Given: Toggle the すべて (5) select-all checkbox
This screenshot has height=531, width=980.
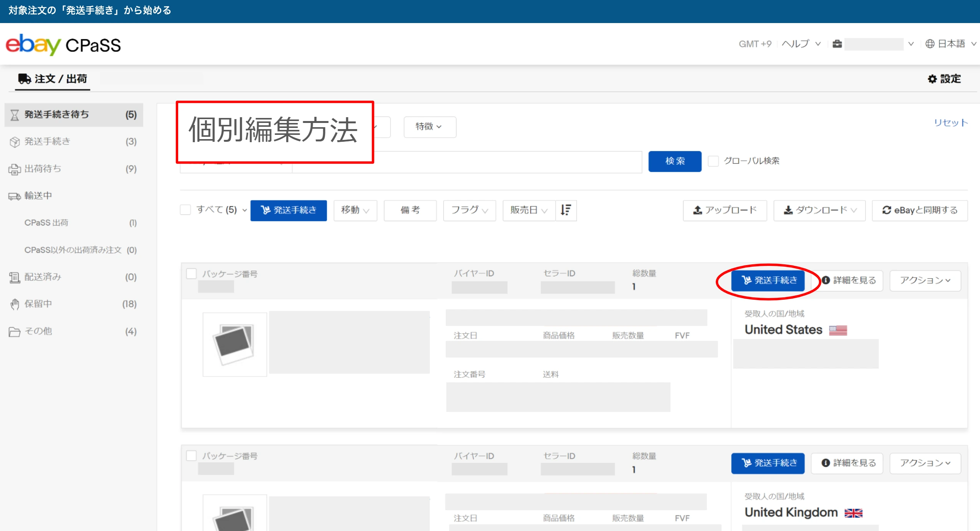Looking at the screenshot, I should pyautogui.click(x=185, y=210).
